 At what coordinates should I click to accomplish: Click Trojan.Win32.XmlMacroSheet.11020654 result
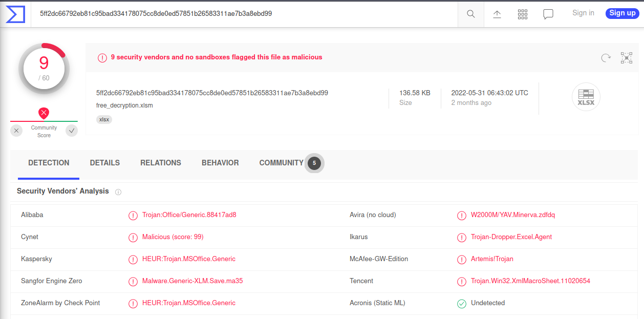point(530,281)
